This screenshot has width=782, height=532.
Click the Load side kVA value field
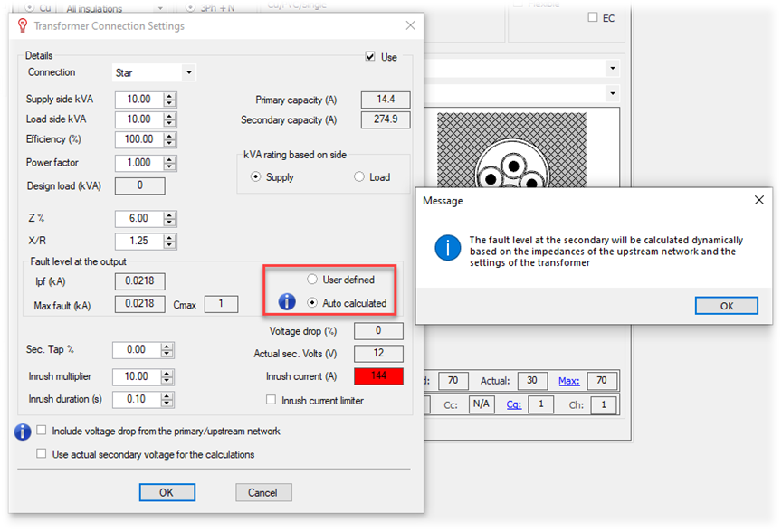click(139, 119)
